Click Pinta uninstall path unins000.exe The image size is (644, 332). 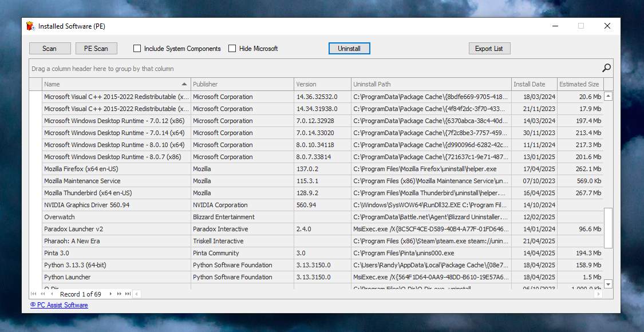tap(431, 253)
